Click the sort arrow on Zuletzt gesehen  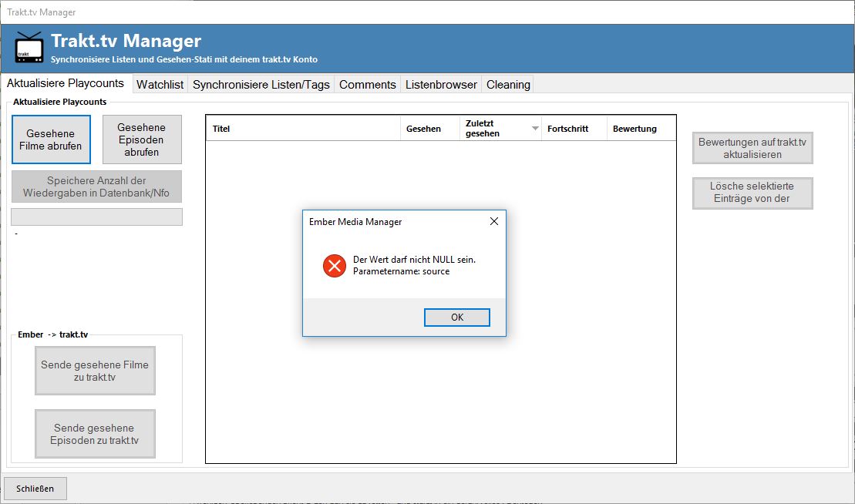click(x=535, y=129)
